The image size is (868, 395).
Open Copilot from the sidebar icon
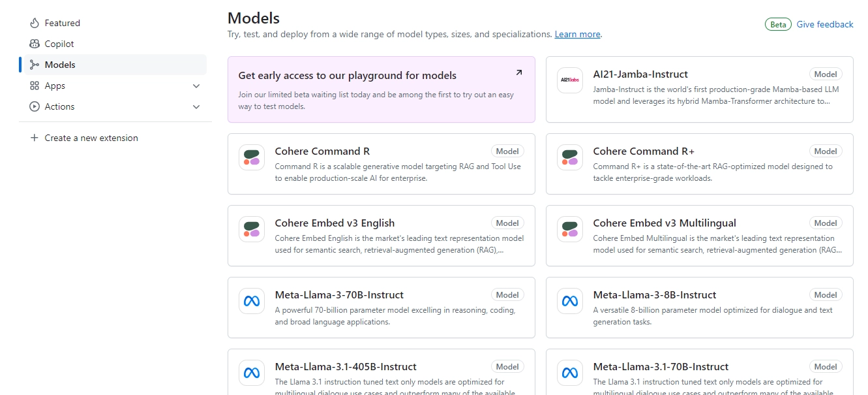pos(35,43)
